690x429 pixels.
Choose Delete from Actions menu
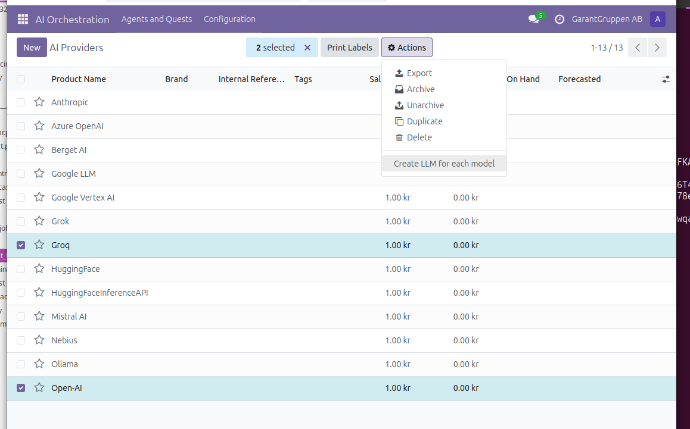(444, 137)
